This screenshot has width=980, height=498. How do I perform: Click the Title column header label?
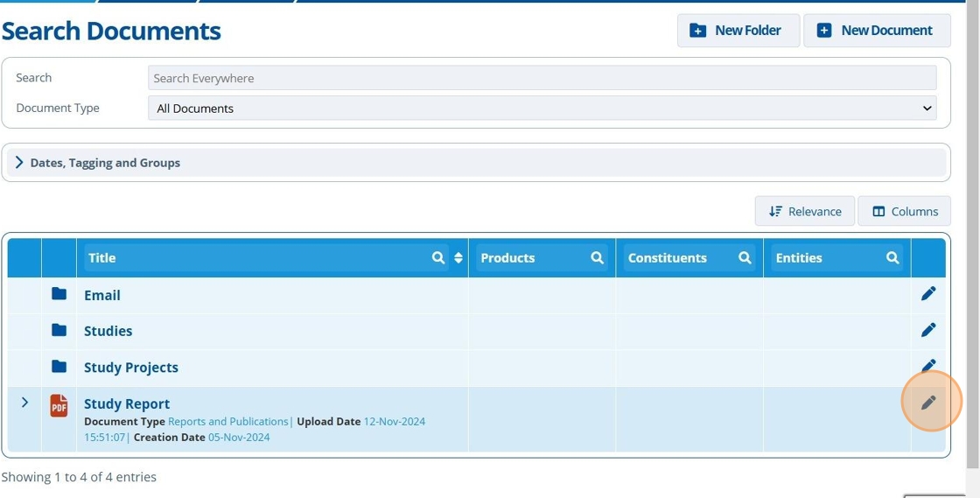(x=101, y=258)
